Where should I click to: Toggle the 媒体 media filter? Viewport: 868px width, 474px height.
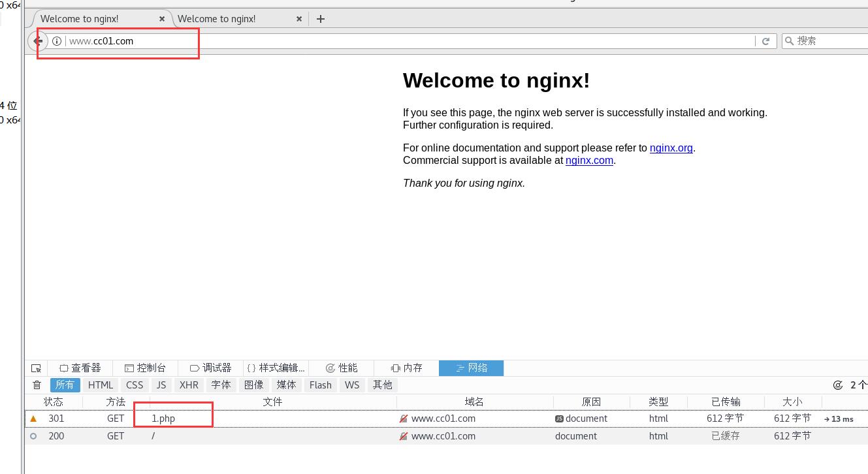pyautogui.click(x=286, y=385)
